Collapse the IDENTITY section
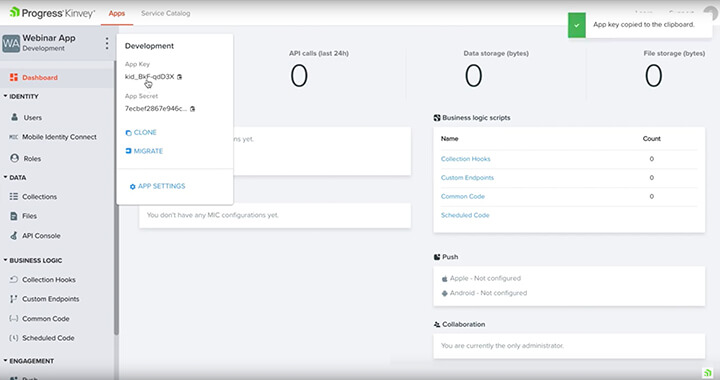Image resolution: width=720 pixels, height=380 pixels. 21,96
